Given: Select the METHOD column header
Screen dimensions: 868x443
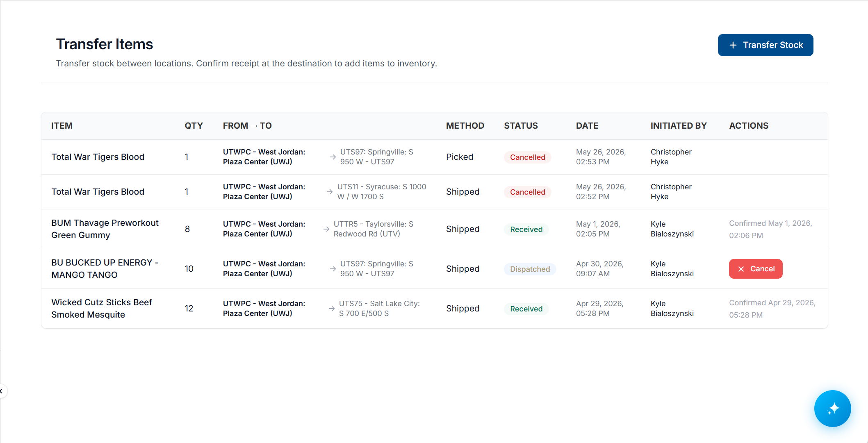Looking at the screenshot, I should click(x=465, y=126).
